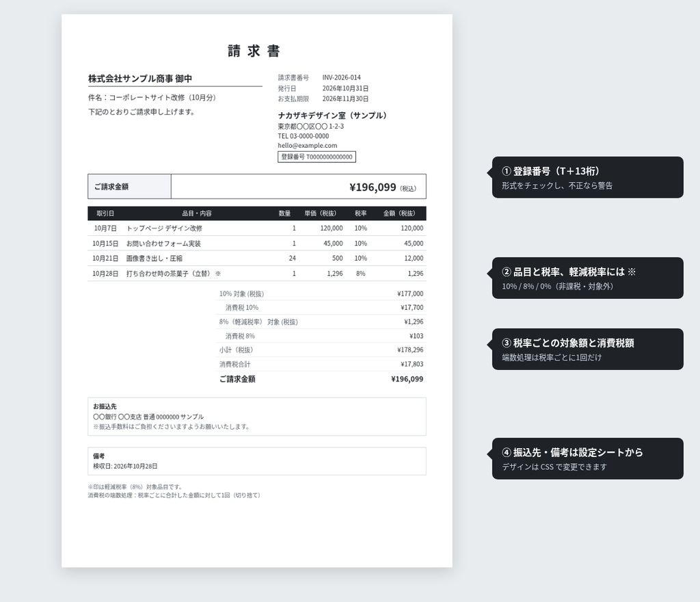Click the お振込先 heading
The width and height of the screenshot is (700, 602).
coord(105,406)
